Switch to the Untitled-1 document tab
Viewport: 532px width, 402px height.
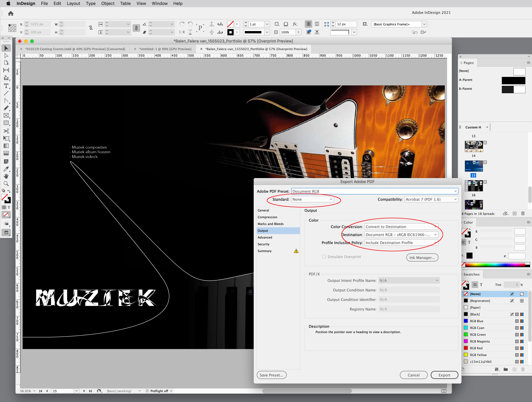click(165, 49)
